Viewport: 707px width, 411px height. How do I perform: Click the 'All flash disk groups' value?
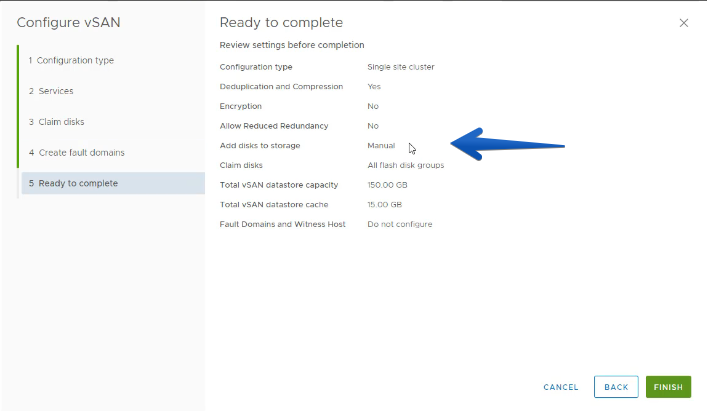pos(405,165)
